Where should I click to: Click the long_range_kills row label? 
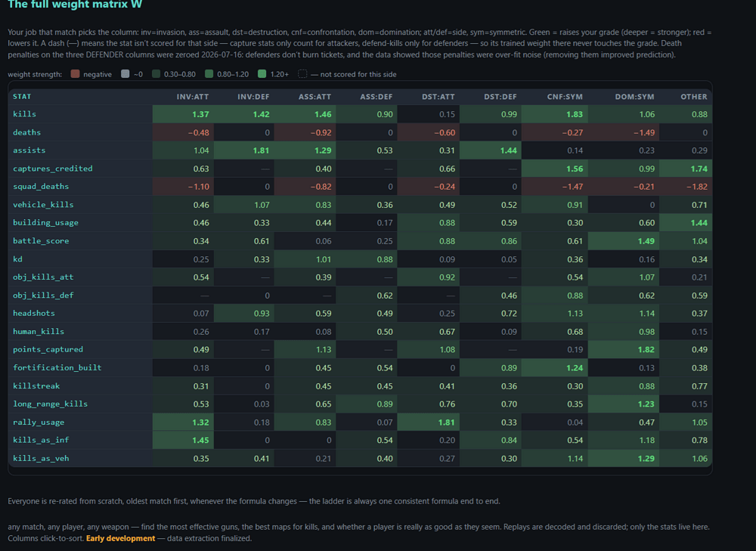pyautogui.click(x=50, y=404)
